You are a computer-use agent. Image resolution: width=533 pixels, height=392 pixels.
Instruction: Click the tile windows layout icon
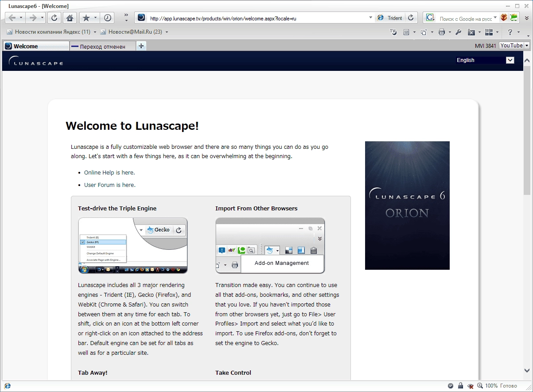click(x=489, y=32)
